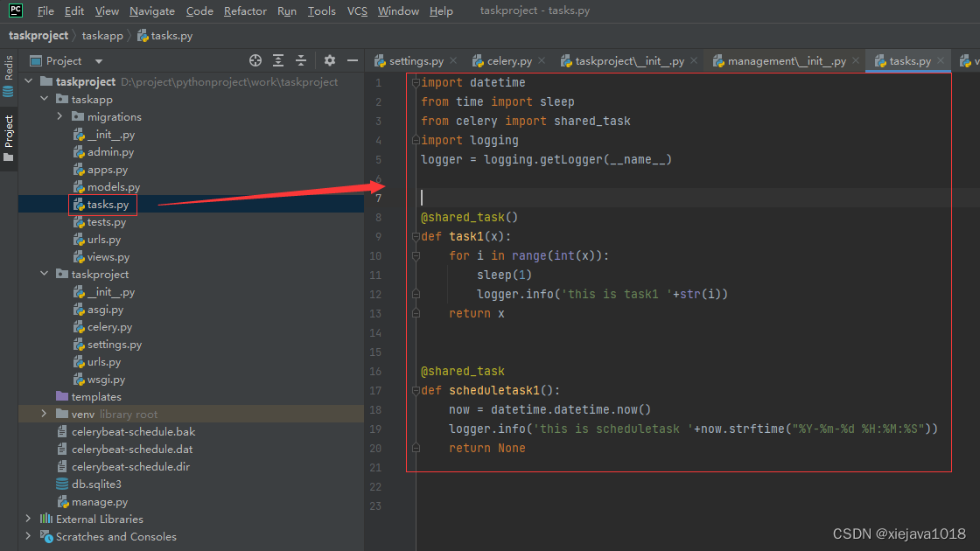Click the locate/select opened file target icon
The width and height of the screenshot is (980, 551).
(255, 60)
